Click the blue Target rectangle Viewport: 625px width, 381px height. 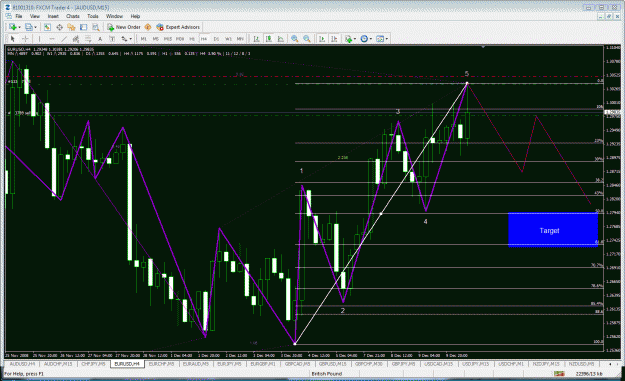pyautogui.click(x=553, y=230)
